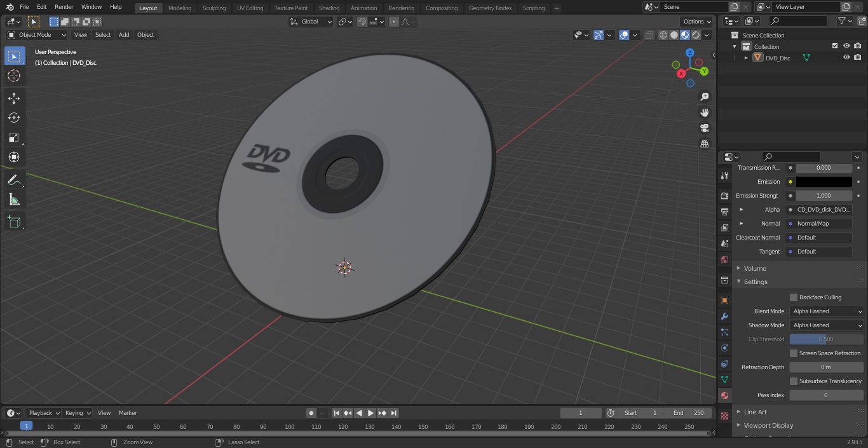
Task: Open the Object Data properties tab
Action: pos(724,379)
